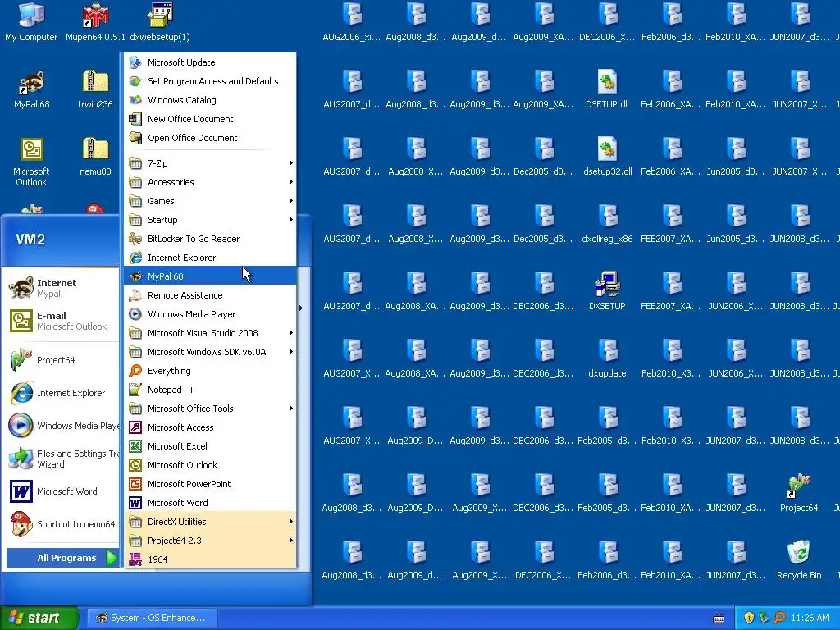Open Project64 shortcut on desktop

[799, 492]
